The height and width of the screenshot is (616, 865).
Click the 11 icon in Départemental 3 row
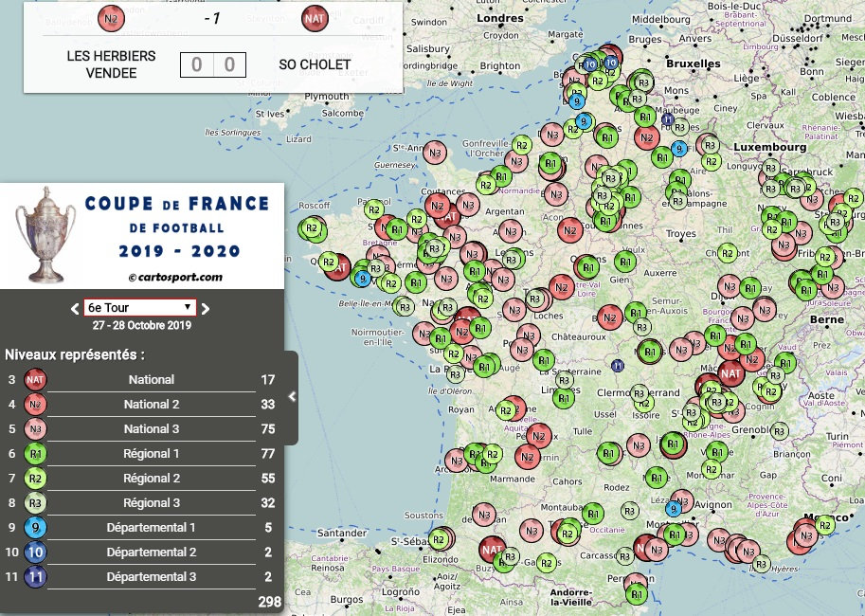(x=35, y=577)
